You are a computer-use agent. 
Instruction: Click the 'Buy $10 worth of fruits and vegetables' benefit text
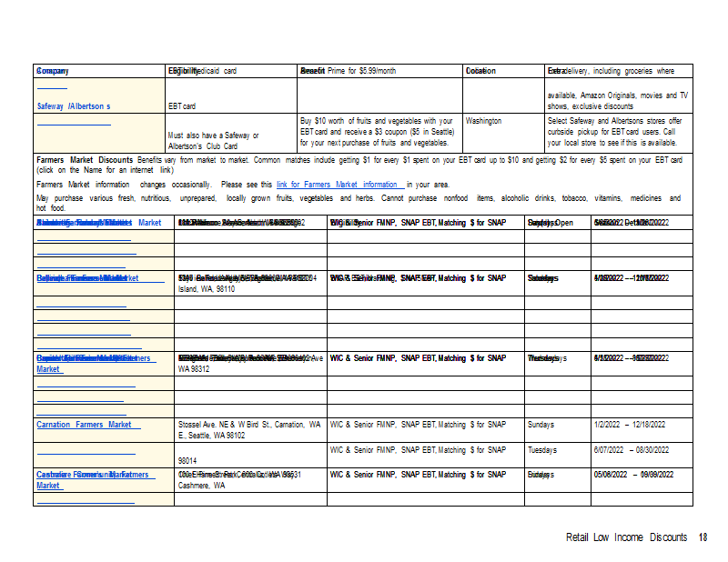377,132
